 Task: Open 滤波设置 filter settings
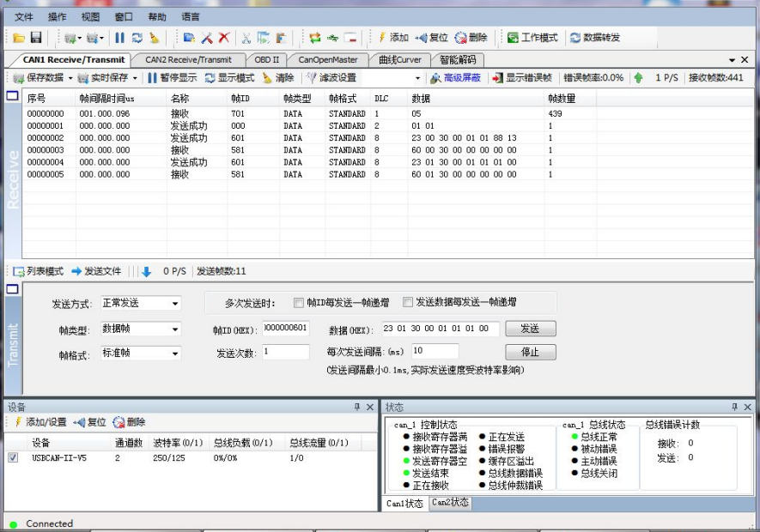(331, 77)
